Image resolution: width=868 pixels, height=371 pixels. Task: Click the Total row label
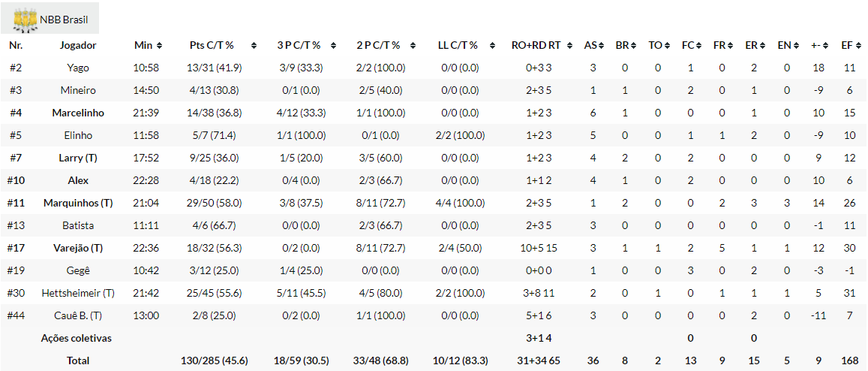[78, 360]
